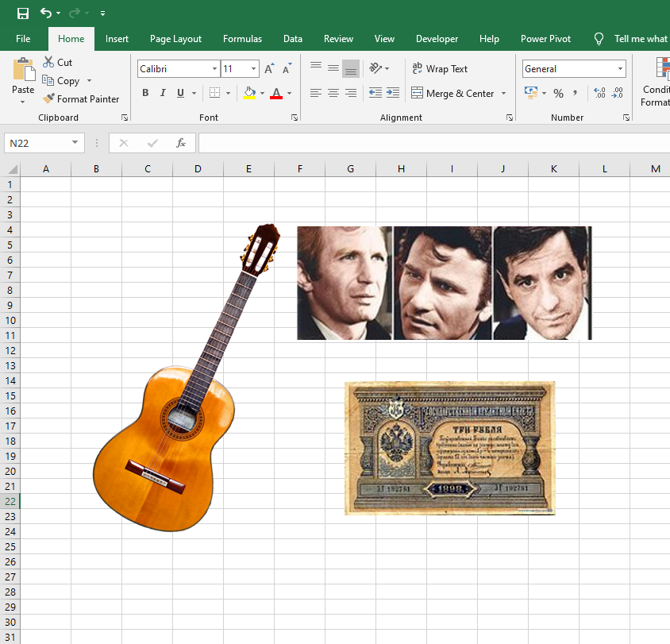The height and width of the screenshot is (644, 670).
Task: Center text horizontally
Action: (333, 93)
